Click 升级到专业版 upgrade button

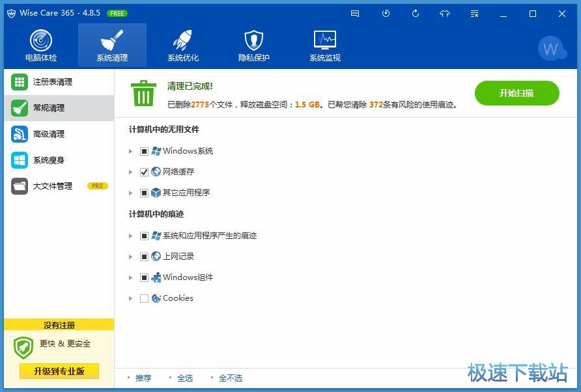pyautogui.click(x=59, y=371)
